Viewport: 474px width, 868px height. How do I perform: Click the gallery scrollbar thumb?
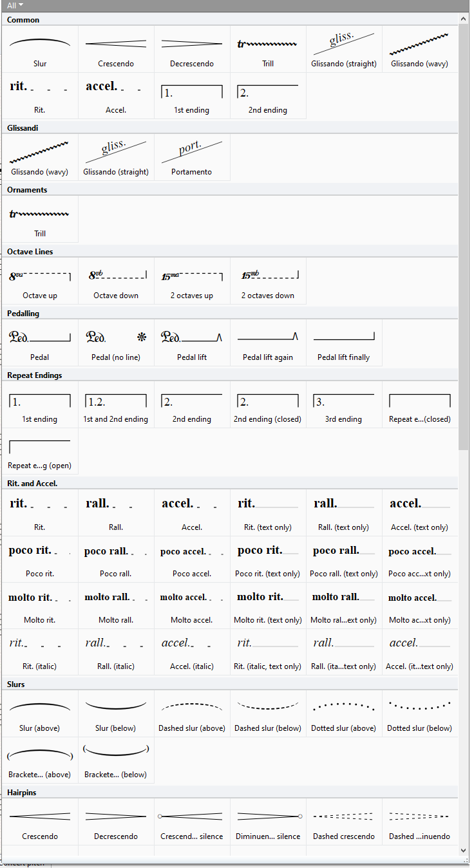(464, 237)
